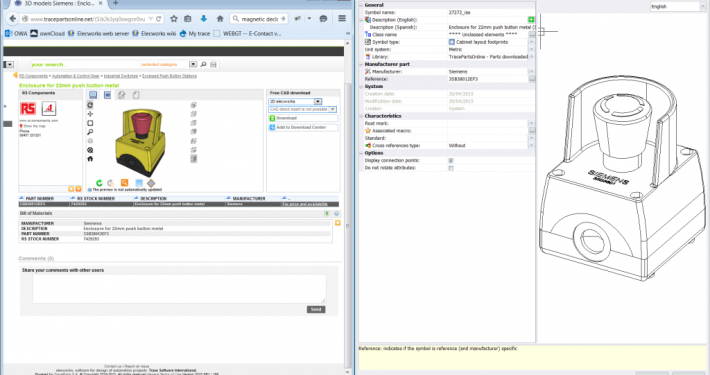Click the green refresh preview icon
This screenshot has width=710, height=375.
pos(99,183)
